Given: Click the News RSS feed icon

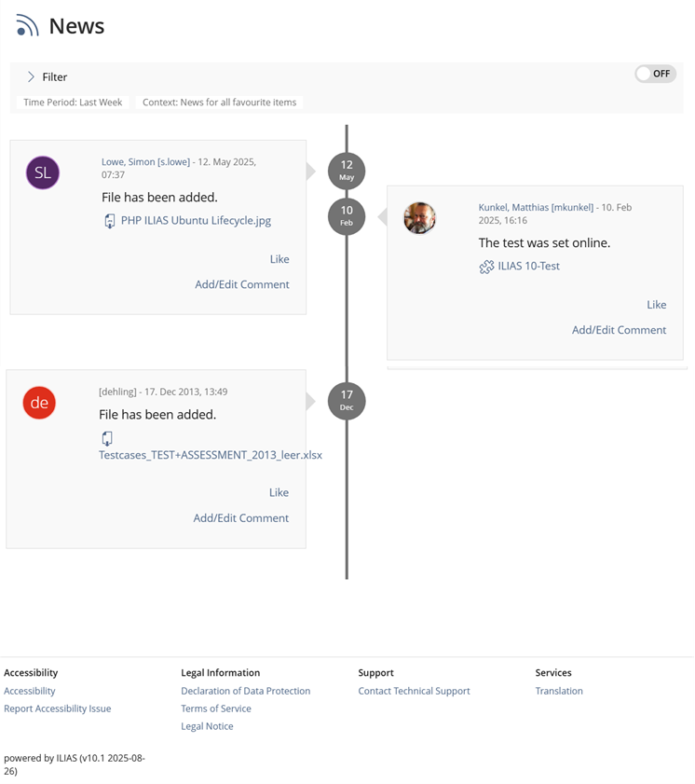Looking at the screenshot, I should tap(27, 26).
